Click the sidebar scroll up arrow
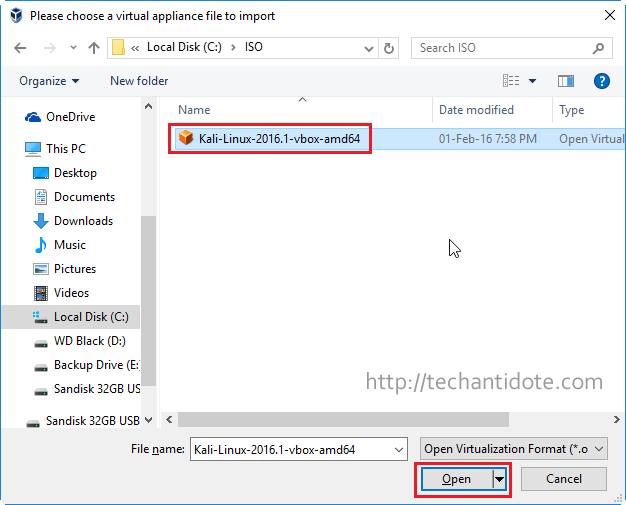Viewport: 626px width, 505px height. pos(149,107)
